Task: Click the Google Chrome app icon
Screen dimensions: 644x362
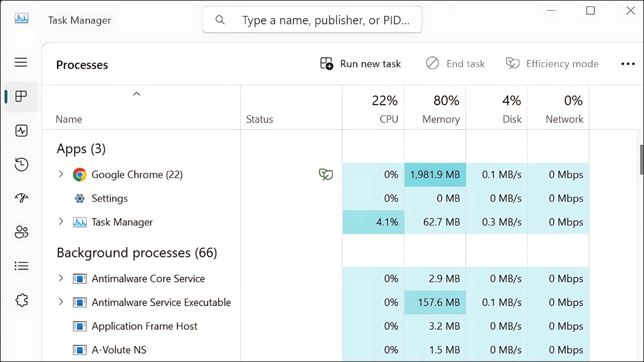Action: point(79,174)
